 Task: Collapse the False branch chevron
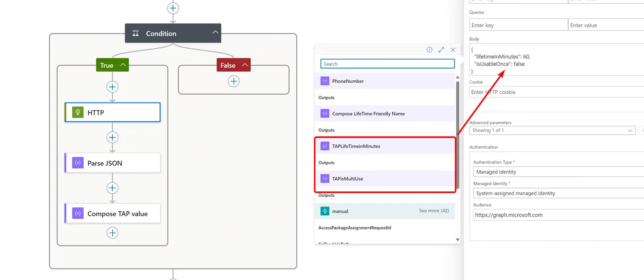click(x=245, y=65)
